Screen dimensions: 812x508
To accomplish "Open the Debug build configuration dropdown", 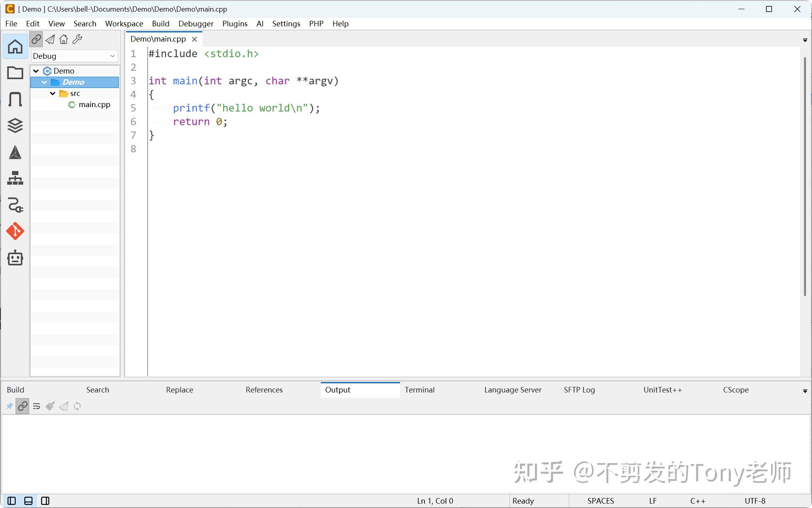I will click(x=74, y=56).
